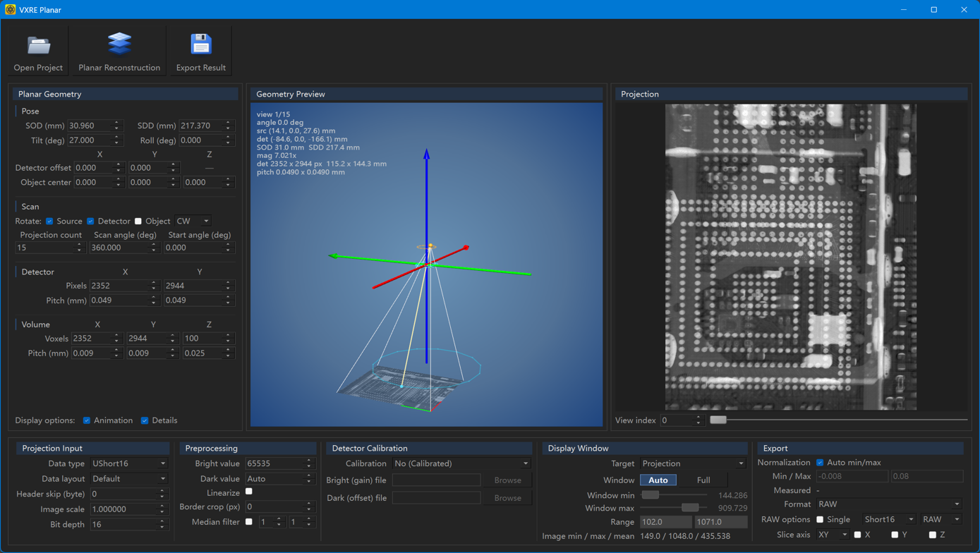
Task: Enable Object rotation checkbox
Action: point(138,221)
